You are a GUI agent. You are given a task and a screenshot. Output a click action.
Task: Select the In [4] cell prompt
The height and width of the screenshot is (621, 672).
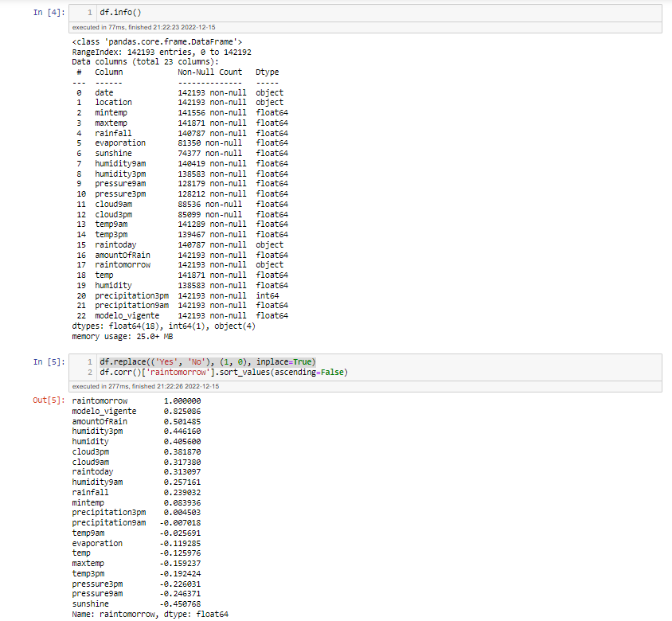coord(49,13)
